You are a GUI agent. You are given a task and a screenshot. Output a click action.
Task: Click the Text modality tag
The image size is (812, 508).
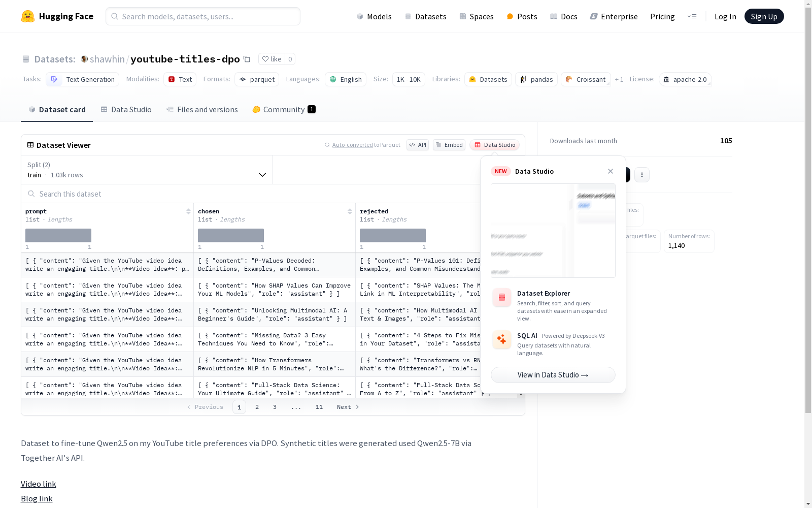pyautogui.click(x=180, y=79)
